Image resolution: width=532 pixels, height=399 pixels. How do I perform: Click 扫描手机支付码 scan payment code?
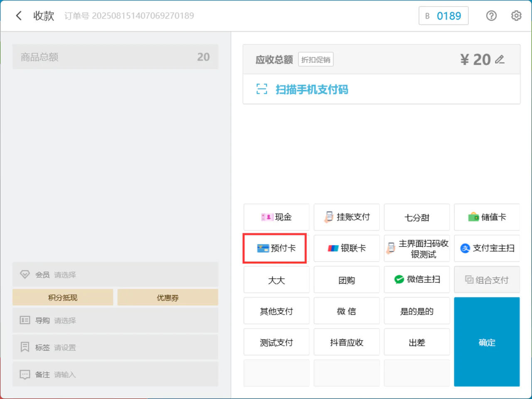(312, 89)
